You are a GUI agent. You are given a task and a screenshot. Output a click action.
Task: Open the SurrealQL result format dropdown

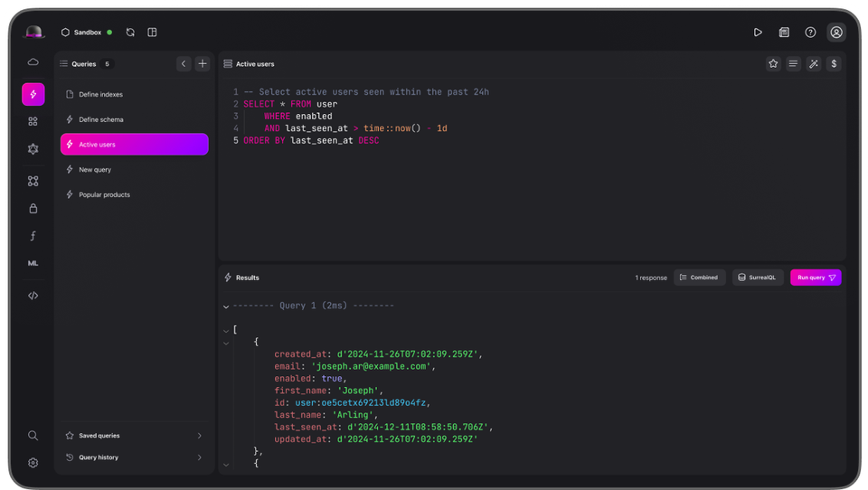click(758, 278)
